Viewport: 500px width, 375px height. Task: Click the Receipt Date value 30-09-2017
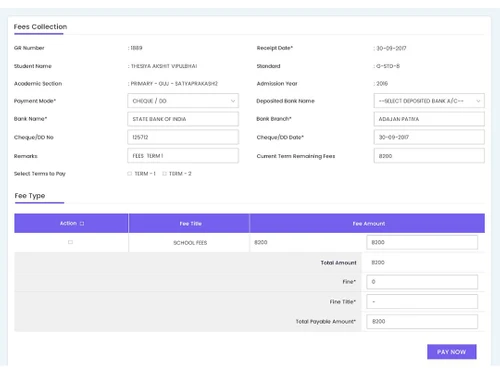pos(391,48)
